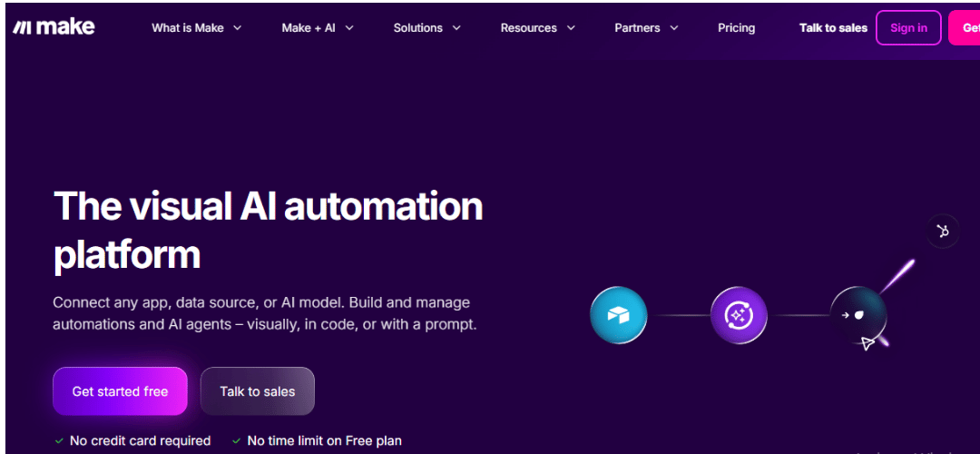This screenshot has width=980, height=454.
Task: Click the headline "The visual AI automation platform"
Action: 268,231
